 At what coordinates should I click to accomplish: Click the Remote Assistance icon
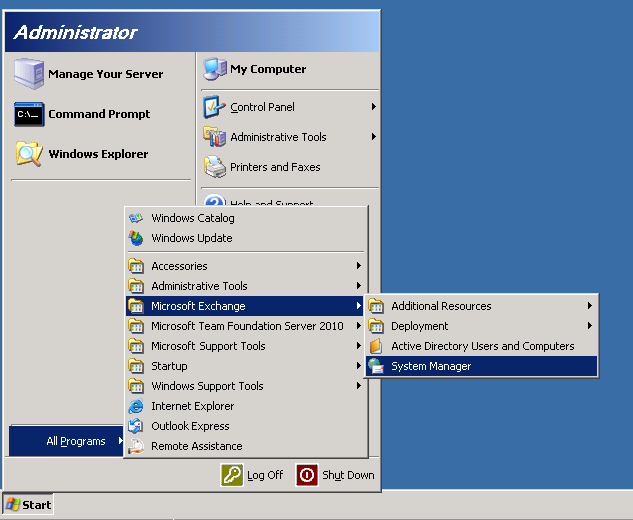[x=136, y=446]
